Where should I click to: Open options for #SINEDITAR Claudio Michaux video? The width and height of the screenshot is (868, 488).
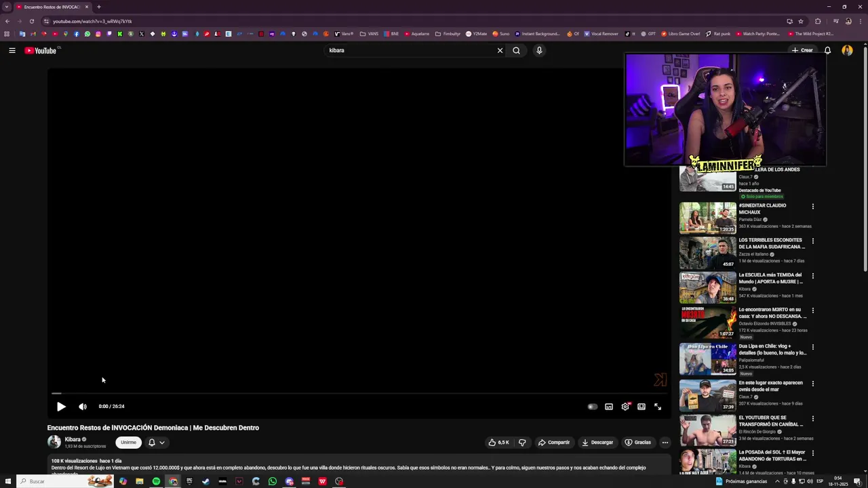[x=812, y=207]
